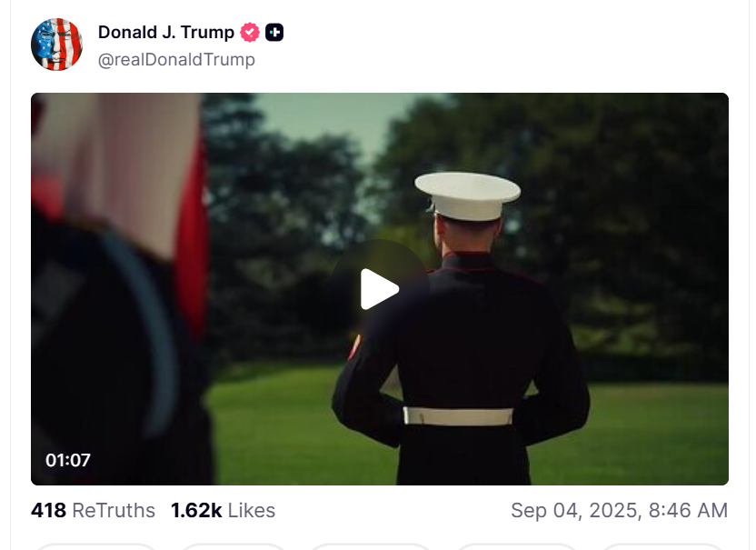Visit the @realDonaldTrump handle
This screenshot has width=756, height=550.
pyautogui.click(x=176, y=60)
